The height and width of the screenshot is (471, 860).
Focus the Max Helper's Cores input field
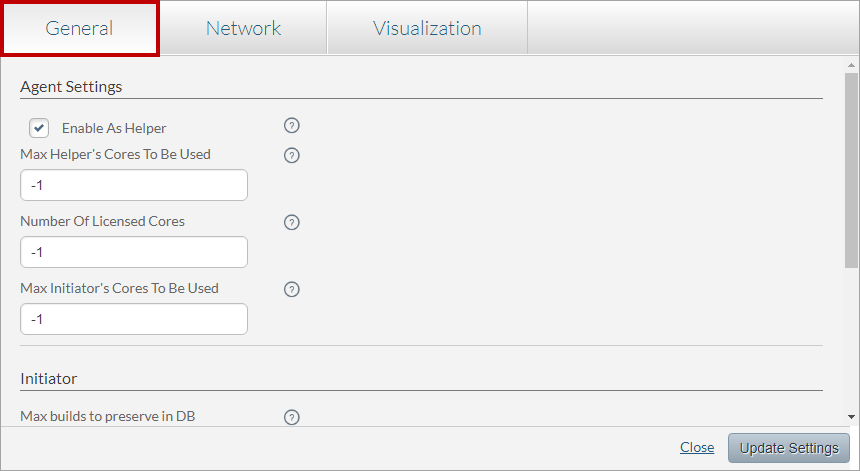pyautogui.click(x=134, y=185)
